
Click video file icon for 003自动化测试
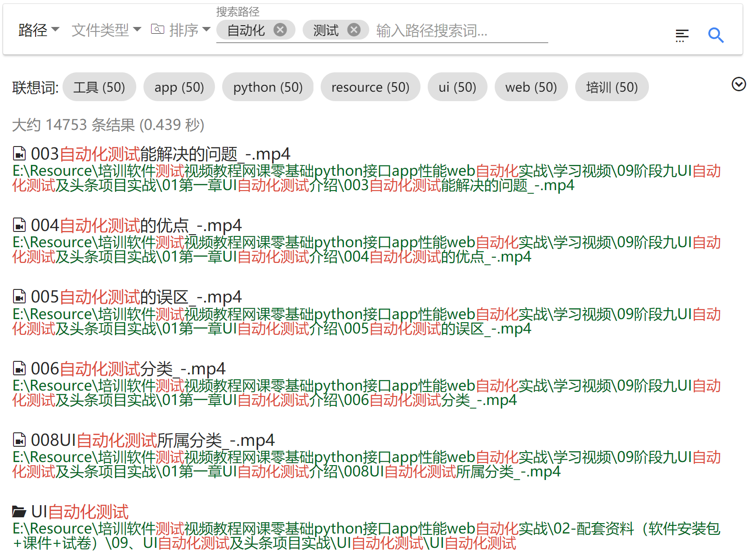point(19,154)
